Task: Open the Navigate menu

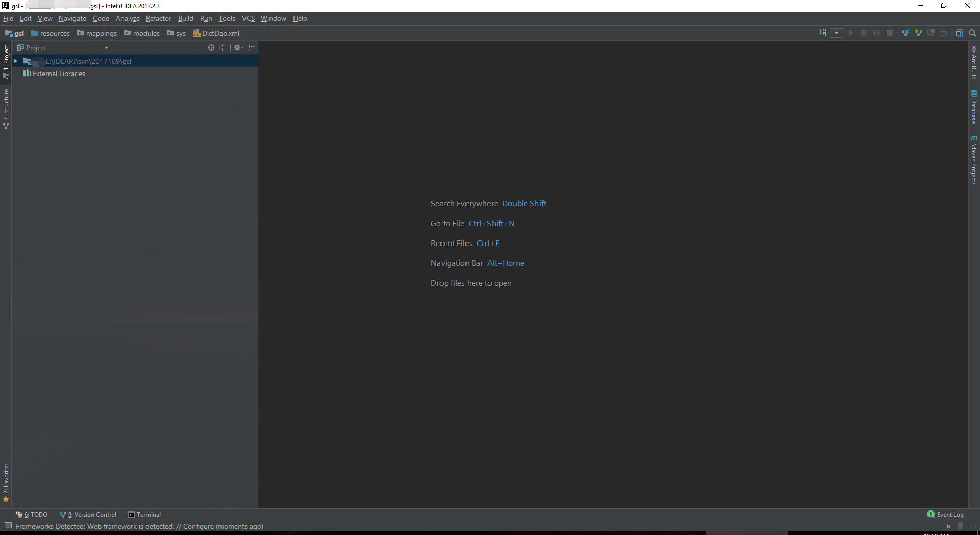Action: click(x=72, y=18)
